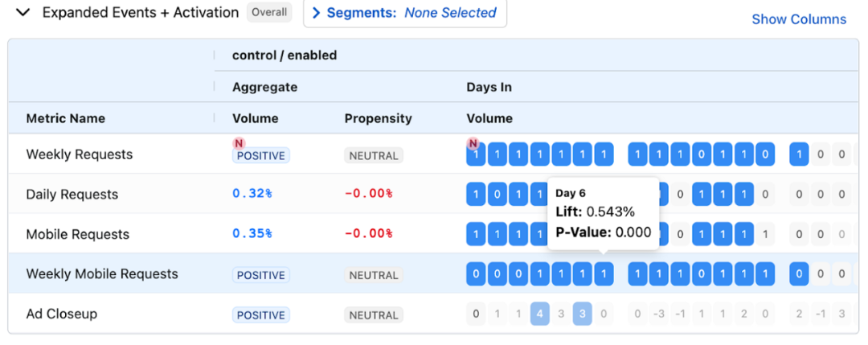The height and width of the screenshot is (345, 868).
Task: Click the 0.32% Daily Requests volume value
Action: pos(252,194)
